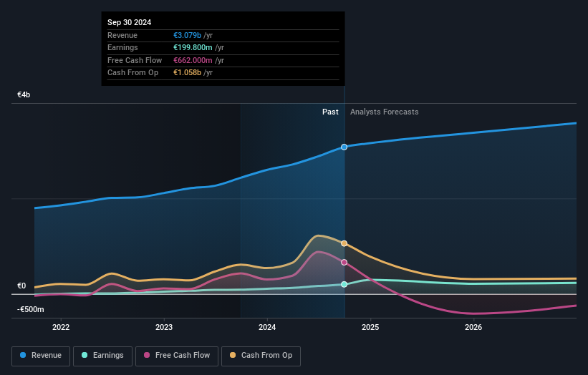Click the Cash From Op label in tooltip
Screen dimensions: 588x375
tap(132, 73)
